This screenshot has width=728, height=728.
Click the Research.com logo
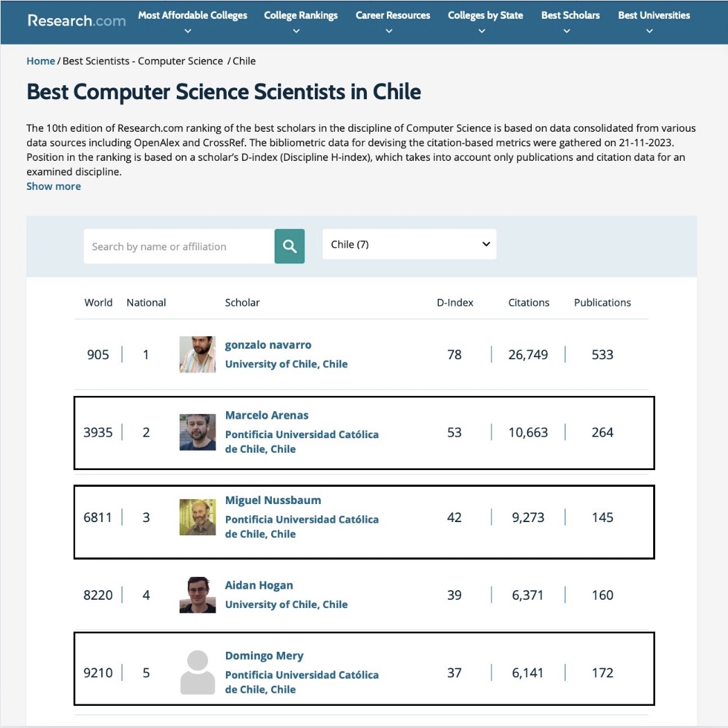(x=76, y=21)
